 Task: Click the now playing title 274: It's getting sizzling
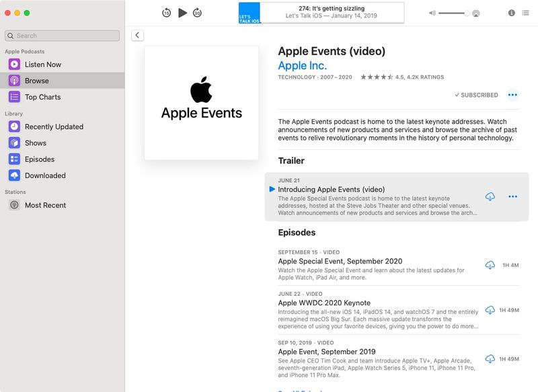click(x=332, y=8)
